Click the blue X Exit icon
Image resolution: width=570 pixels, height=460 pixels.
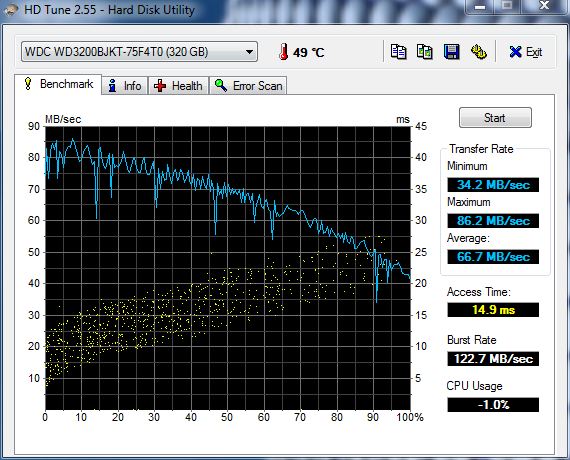pos(515,52)
